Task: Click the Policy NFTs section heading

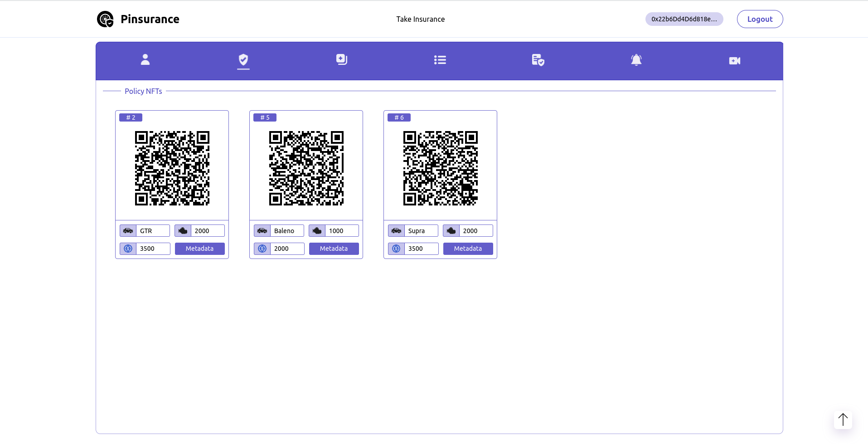Action: (x=143, y=91)
